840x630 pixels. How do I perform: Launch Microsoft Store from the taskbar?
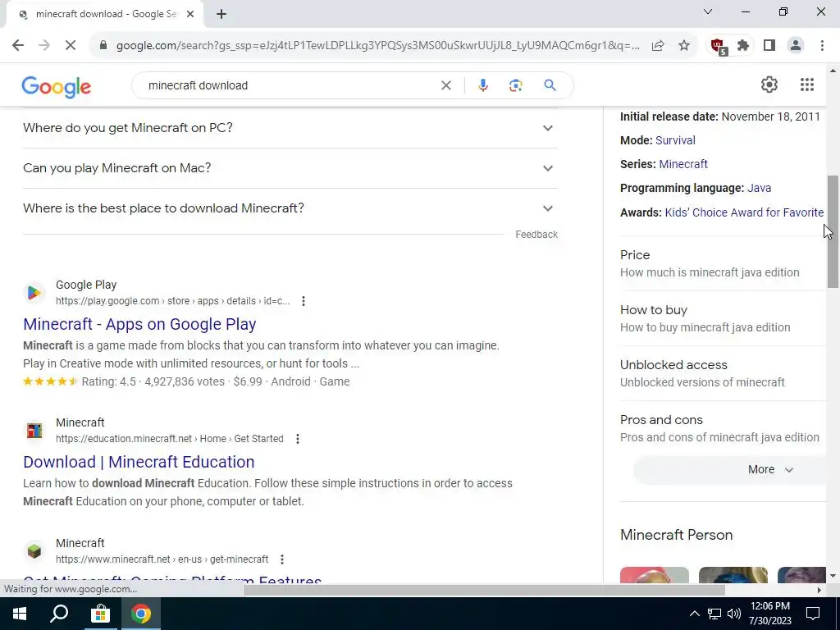click(100, 614)
